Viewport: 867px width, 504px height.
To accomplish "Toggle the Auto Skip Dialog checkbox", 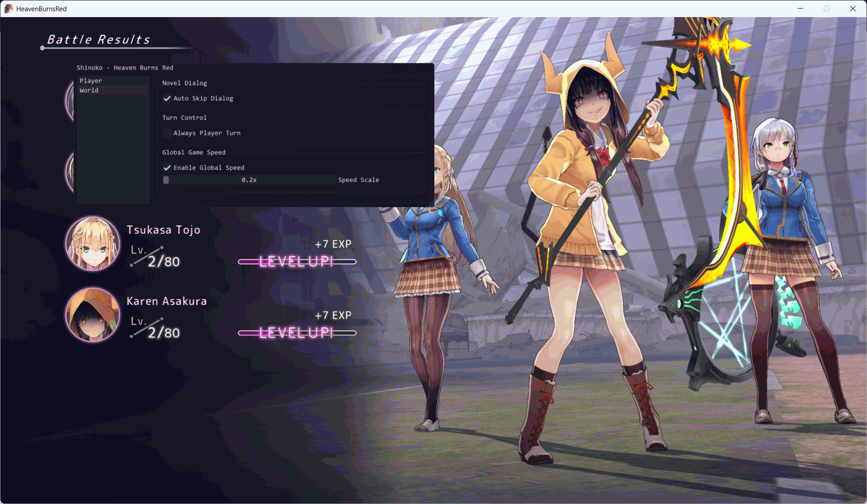I will click(167, 98).
